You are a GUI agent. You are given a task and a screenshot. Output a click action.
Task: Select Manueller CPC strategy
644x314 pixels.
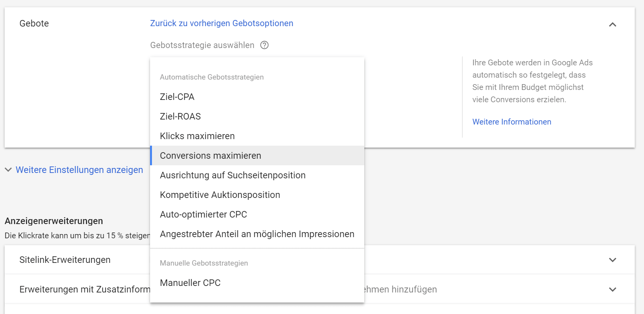pos(257,283)
